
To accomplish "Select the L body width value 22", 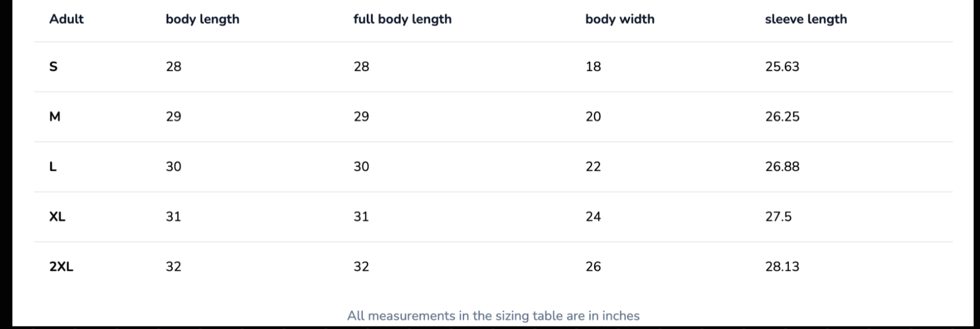I will 593,167.
